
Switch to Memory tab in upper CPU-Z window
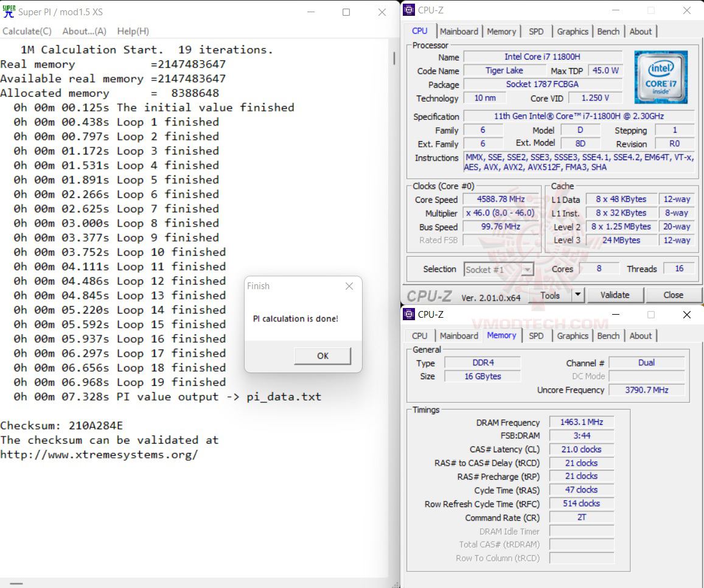click(x=501, y=32)
